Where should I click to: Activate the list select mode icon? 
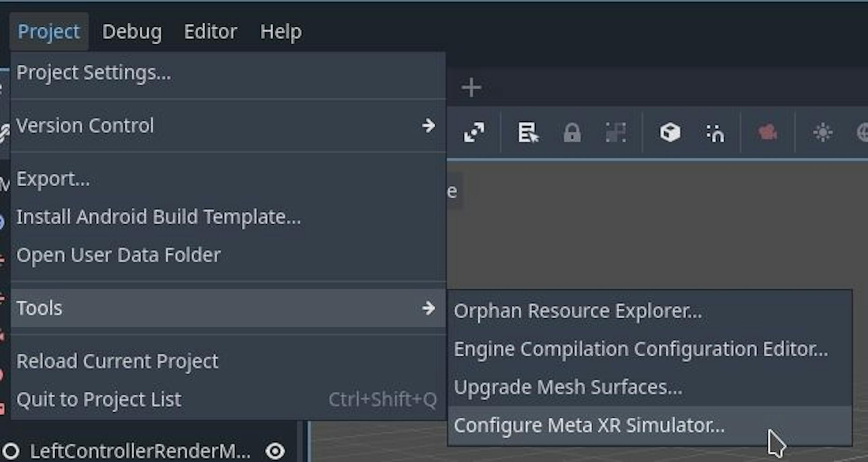(x=528, y=133)
